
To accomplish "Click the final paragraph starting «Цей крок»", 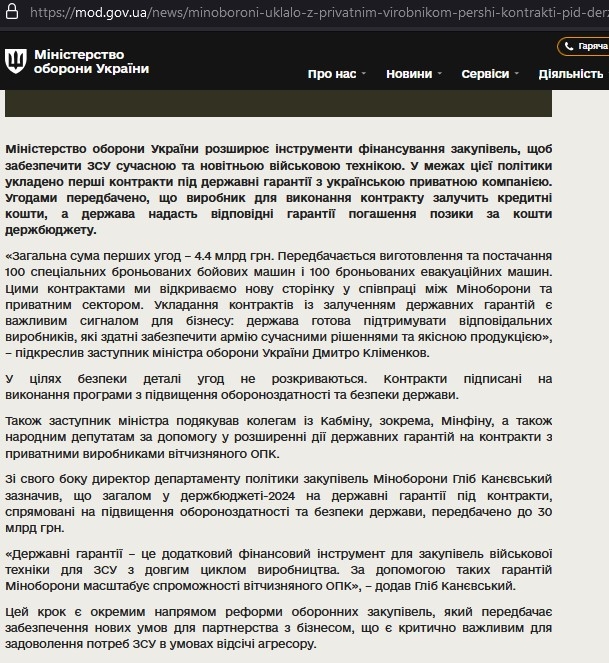I will click(x=278, y=629).
